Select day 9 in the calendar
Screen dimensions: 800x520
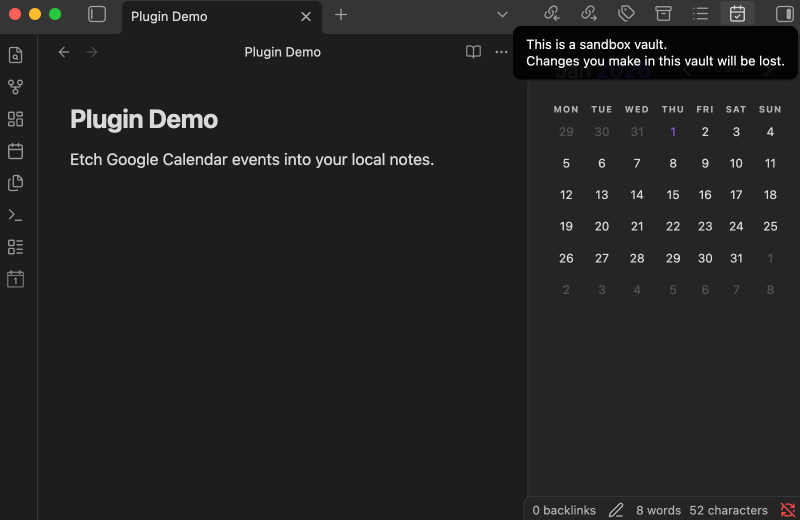(705, 163)
